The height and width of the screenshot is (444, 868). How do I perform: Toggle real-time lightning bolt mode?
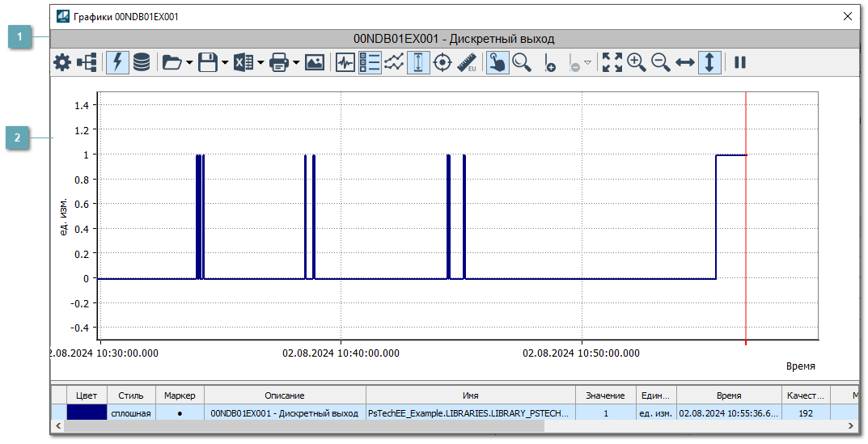pos(117,62)
